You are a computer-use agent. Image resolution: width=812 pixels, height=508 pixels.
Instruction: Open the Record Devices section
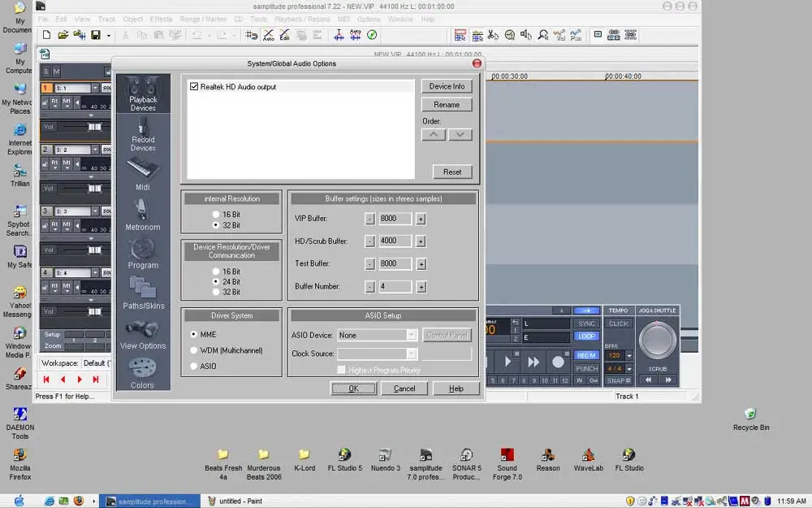(143, 134)
